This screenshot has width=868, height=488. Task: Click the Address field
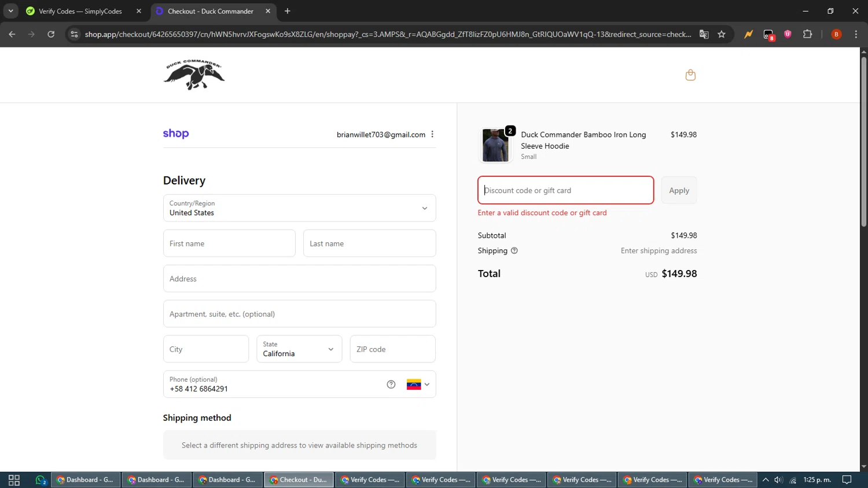point(299,279)
